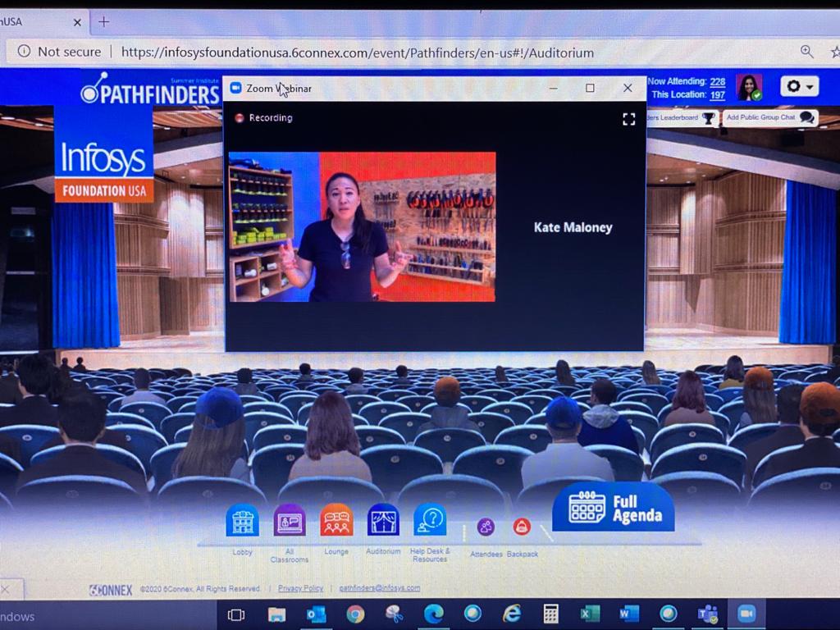Viewport: 840px width, 630px height.
Task: Enter fullscreen in Zoom Webinar window
Action: pyautogui.click(x=629, y=119)
